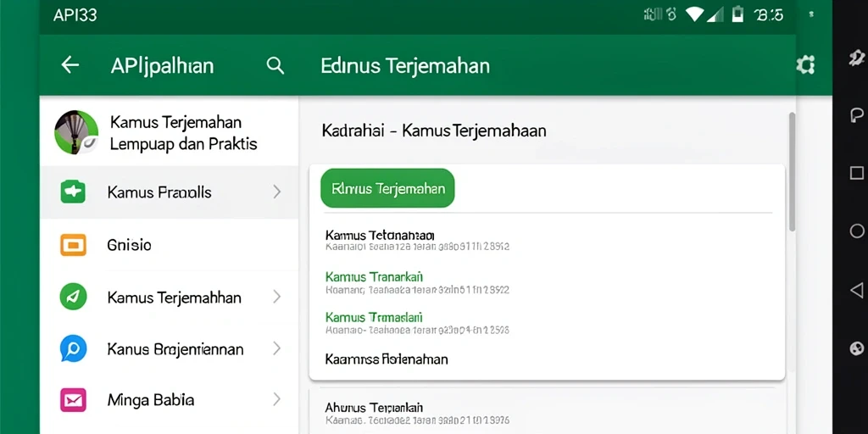Open the Kamus Tramaslari green link
Image resolution: width=868 pixels, height=434 pixels.
[x=374, y=317]
